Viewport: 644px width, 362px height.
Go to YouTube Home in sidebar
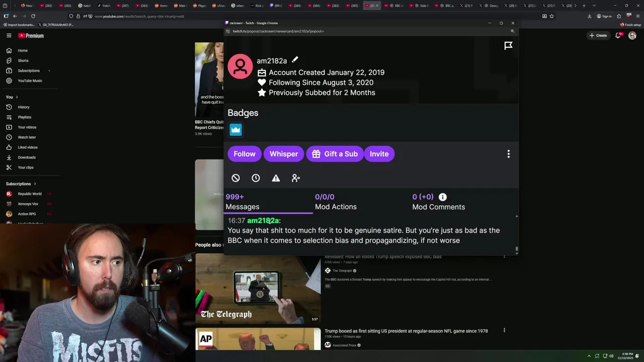pyautogui.click(x=23, y=50)
